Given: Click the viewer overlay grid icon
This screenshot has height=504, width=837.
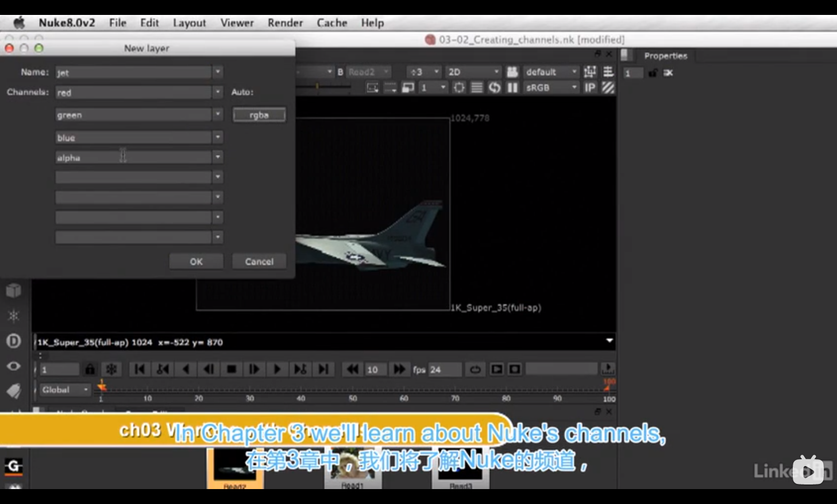Looking at the screenshot, I should coord(590,72).
